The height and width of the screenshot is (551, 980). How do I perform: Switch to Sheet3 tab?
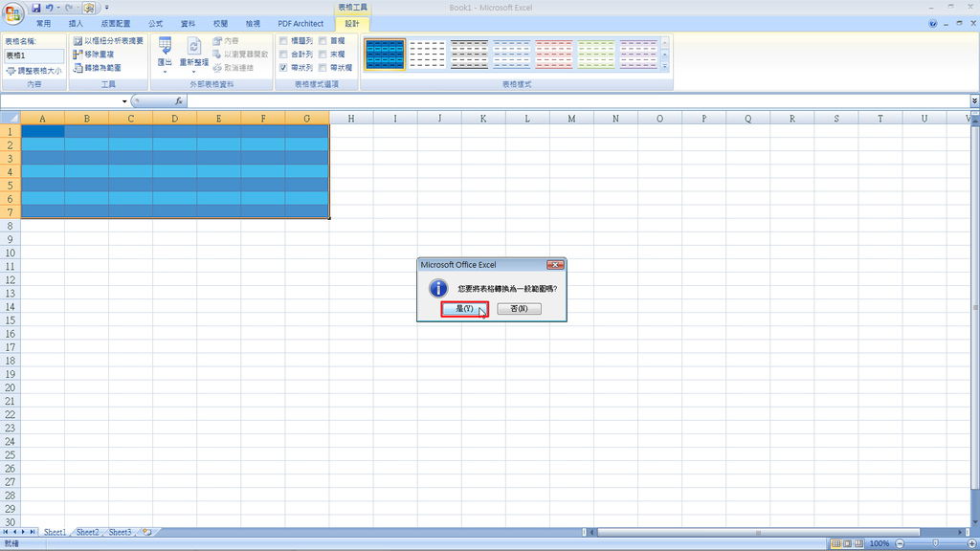click(120, 532)
